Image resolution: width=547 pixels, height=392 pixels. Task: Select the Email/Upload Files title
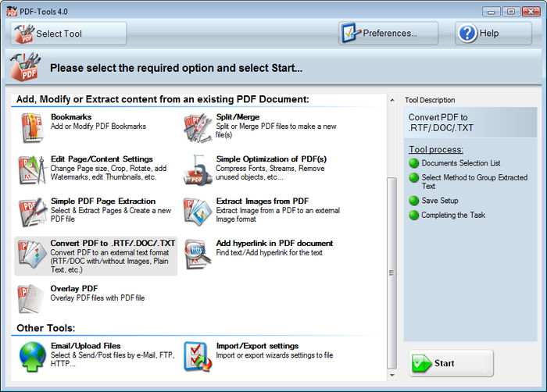click(x=86, y=346)
